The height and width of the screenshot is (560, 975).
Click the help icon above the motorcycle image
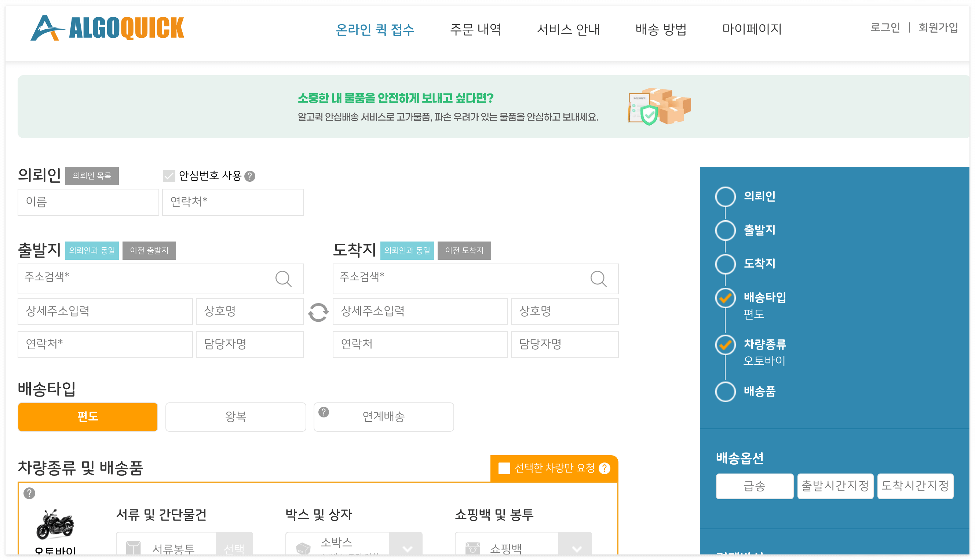(29, 493)
